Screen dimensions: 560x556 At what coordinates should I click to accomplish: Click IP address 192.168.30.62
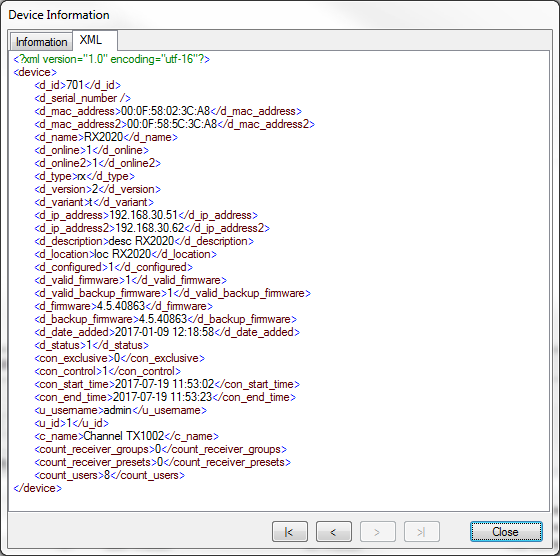point(150,228)
